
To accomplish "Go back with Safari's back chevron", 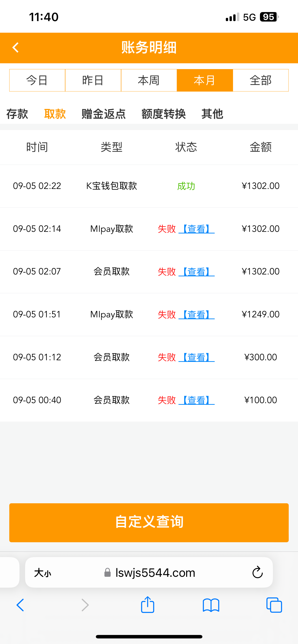I will click(x=20, y=605).
